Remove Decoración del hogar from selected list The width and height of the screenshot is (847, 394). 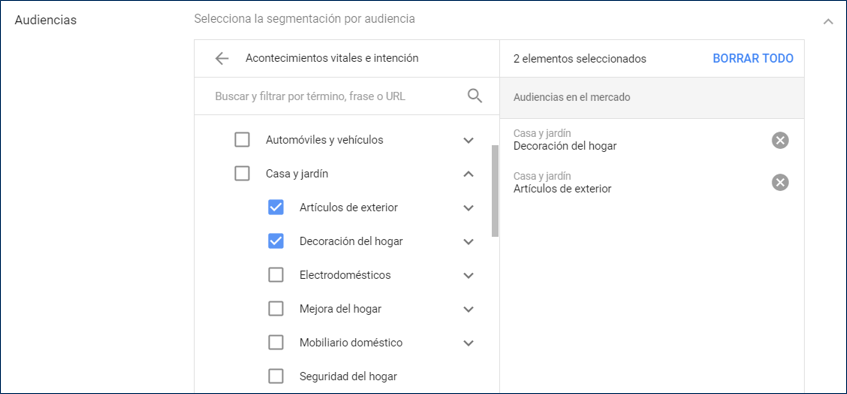780,141
